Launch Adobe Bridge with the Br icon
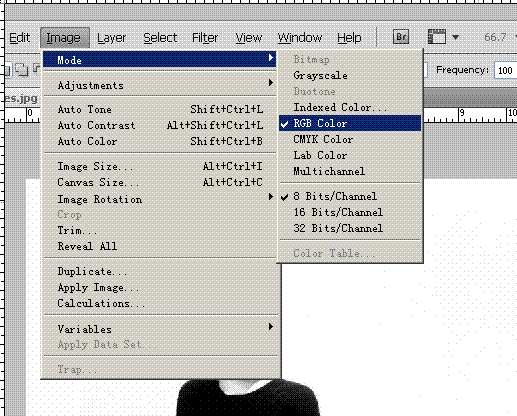 (401, 36)
